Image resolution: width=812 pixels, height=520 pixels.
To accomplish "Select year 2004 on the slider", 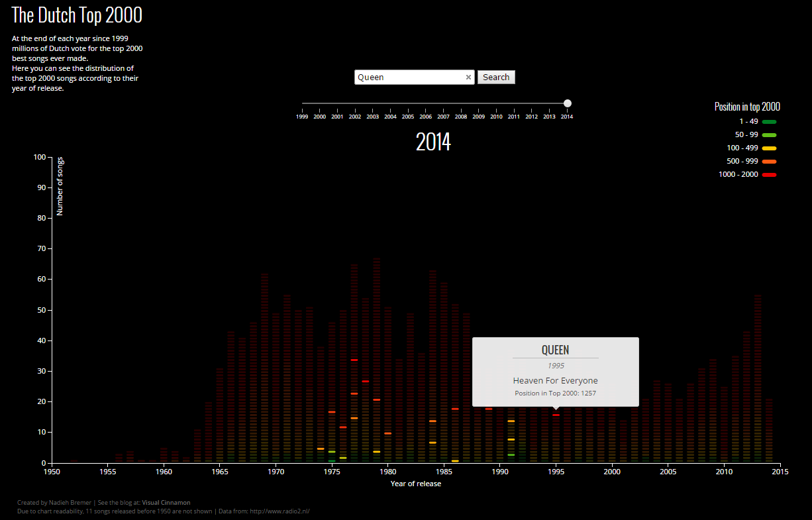I will 391,116.
